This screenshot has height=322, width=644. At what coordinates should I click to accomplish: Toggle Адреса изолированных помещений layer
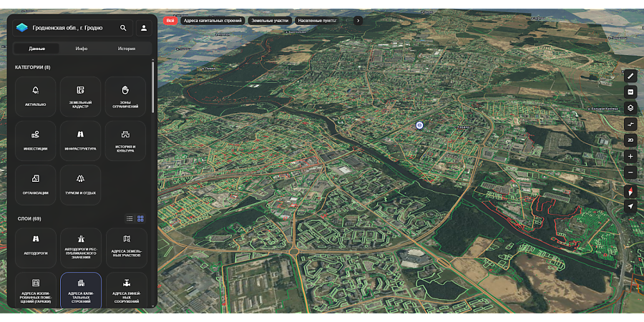(x=35, y=291)
